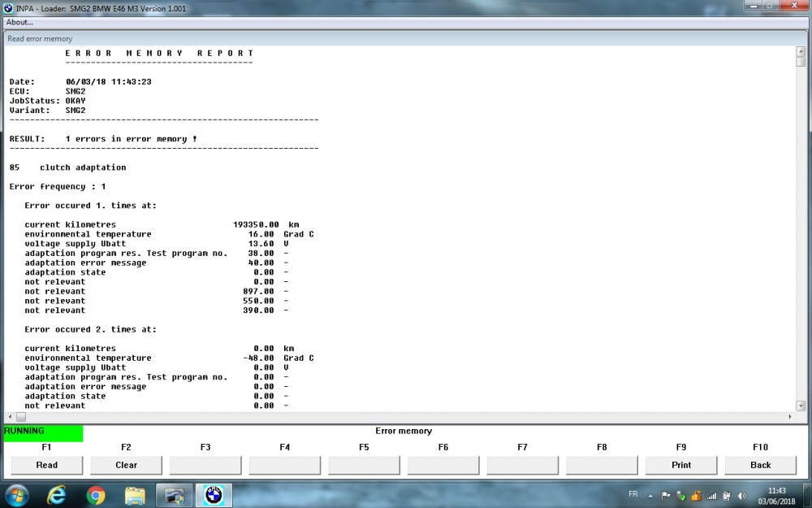The width and height of the screenshot is (812, 508).
Task: Open the volume speaker tray icon
Action: 741,496
